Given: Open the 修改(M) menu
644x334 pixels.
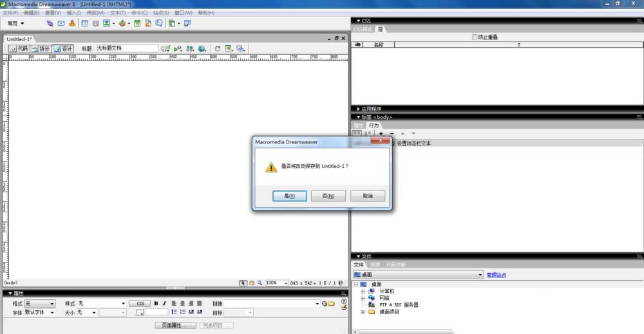Looking at the screenshot, I should (x=95, y=13).
